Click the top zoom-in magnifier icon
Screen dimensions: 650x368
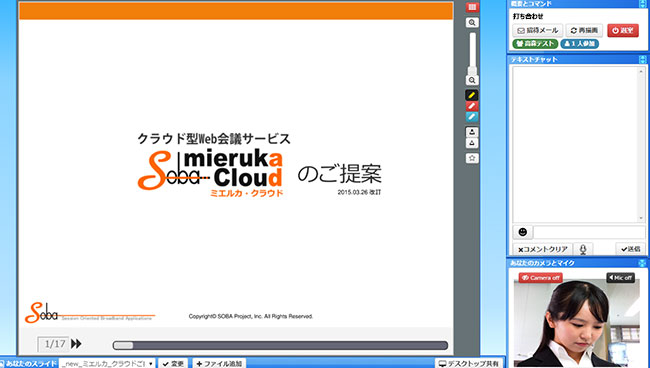pos(472,23)
